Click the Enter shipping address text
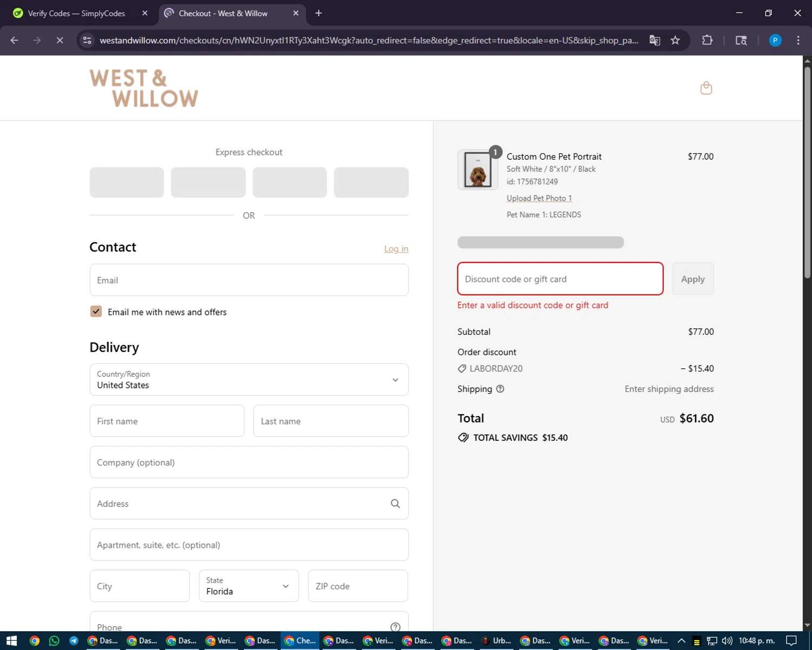 669,389
